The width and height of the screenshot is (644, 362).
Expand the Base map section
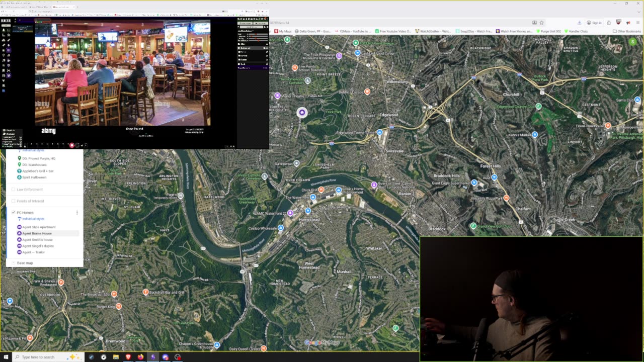[x=14, y=263]
